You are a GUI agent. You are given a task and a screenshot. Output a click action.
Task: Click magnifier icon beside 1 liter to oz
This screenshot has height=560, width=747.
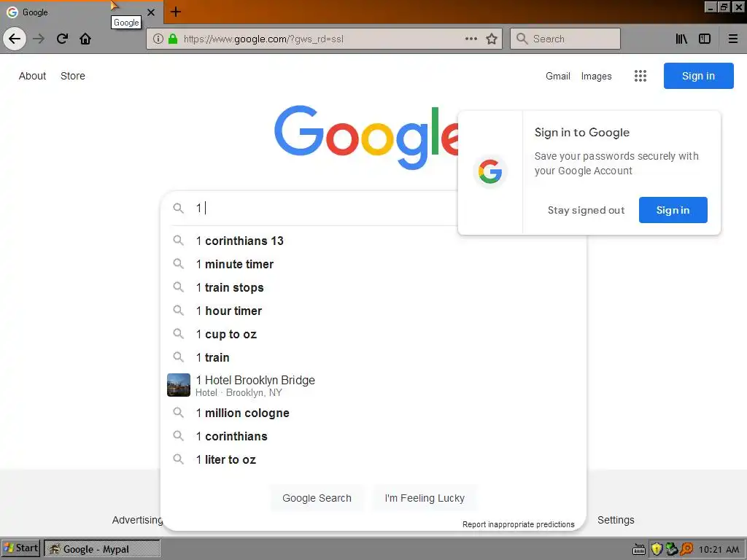point(178,459)
